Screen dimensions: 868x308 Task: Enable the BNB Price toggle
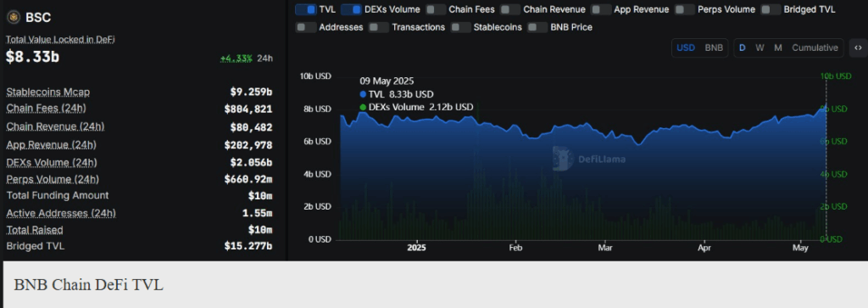pos(537,27)
